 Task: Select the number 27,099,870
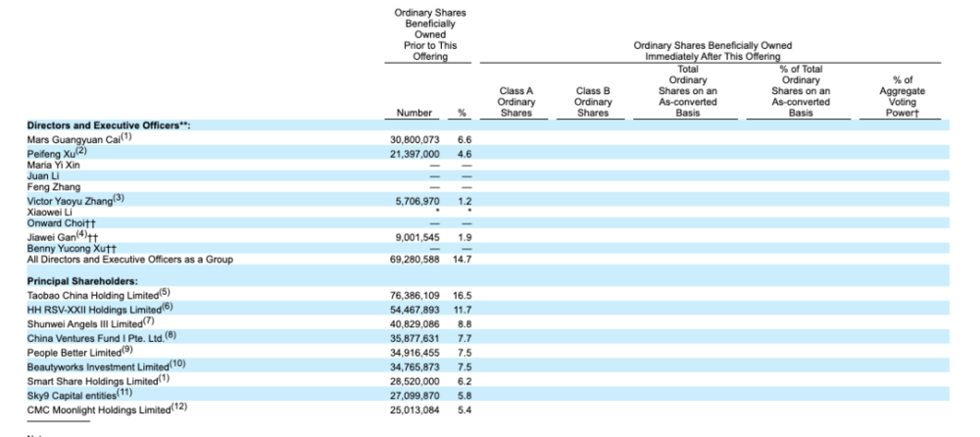click(415, 396)
